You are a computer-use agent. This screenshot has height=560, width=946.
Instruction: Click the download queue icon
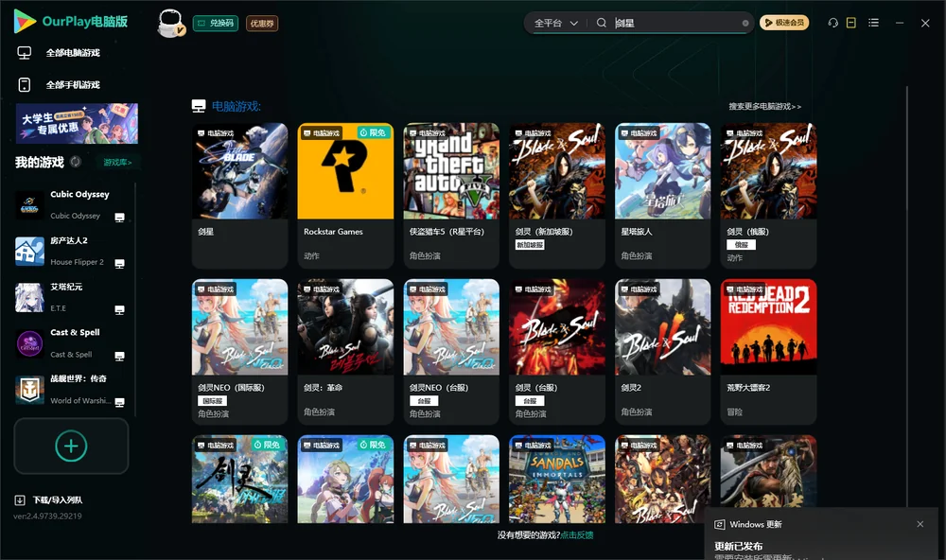(20, 499)
